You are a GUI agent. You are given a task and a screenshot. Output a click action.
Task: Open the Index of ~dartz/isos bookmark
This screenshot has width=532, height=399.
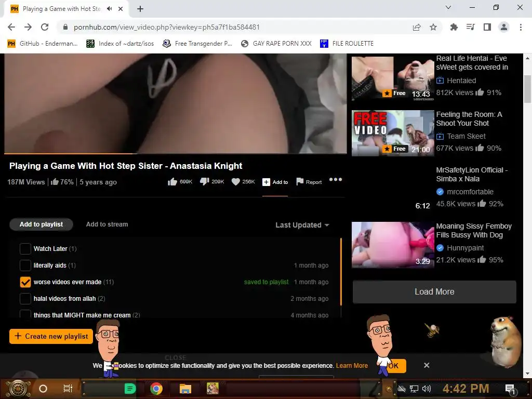[x=120, y=44]
